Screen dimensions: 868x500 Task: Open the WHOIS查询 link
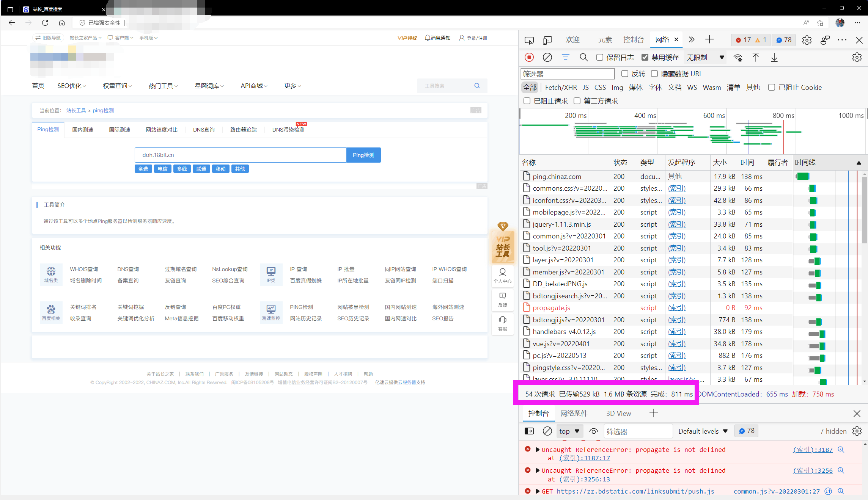click(x=84, y=269)
